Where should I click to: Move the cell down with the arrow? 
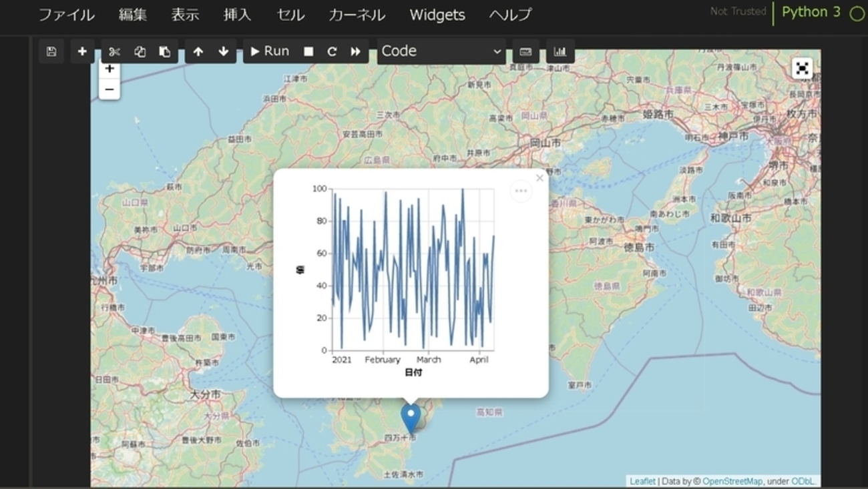click(223, 51)
